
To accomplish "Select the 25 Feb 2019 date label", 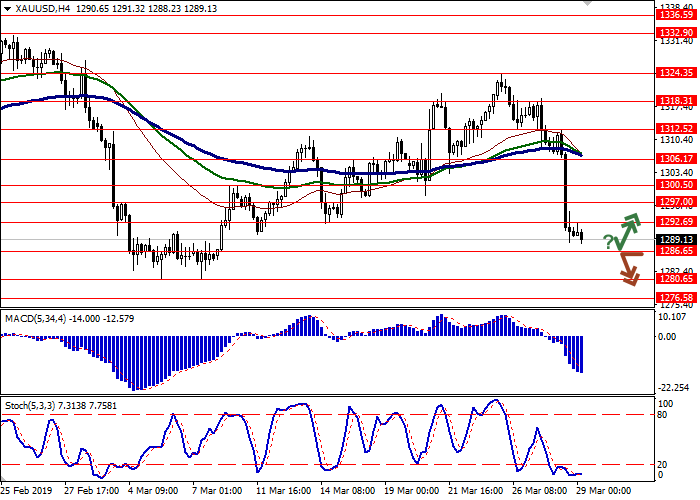I will pyautogui.click(x=27, y=492).
